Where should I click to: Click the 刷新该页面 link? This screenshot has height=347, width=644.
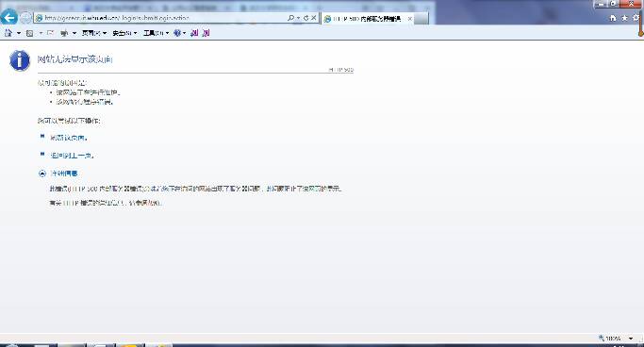68,138
